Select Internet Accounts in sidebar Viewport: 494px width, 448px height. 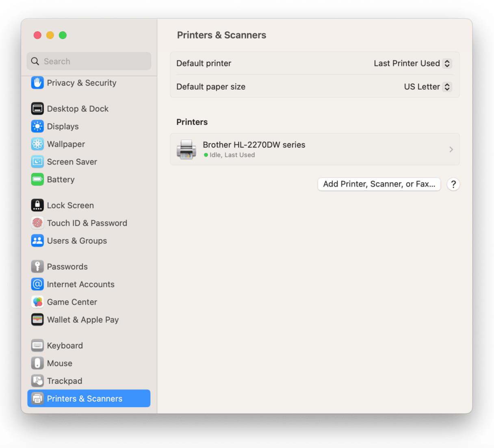click(x=89, y=284)
